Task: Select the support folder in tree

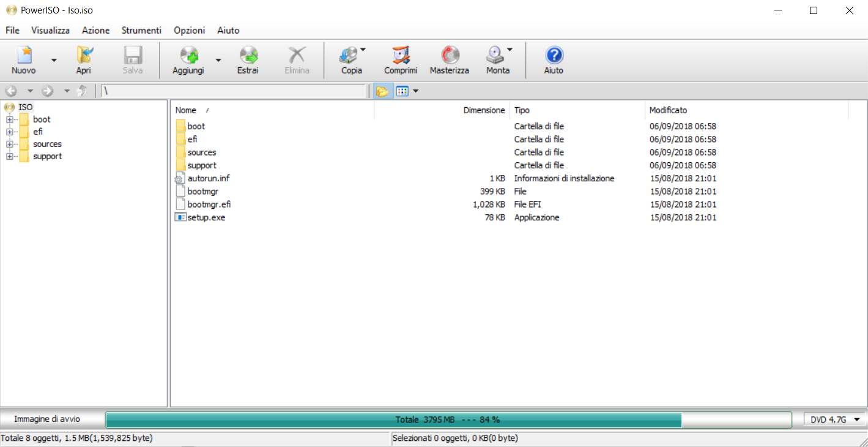Action: [x=47, y=156]
